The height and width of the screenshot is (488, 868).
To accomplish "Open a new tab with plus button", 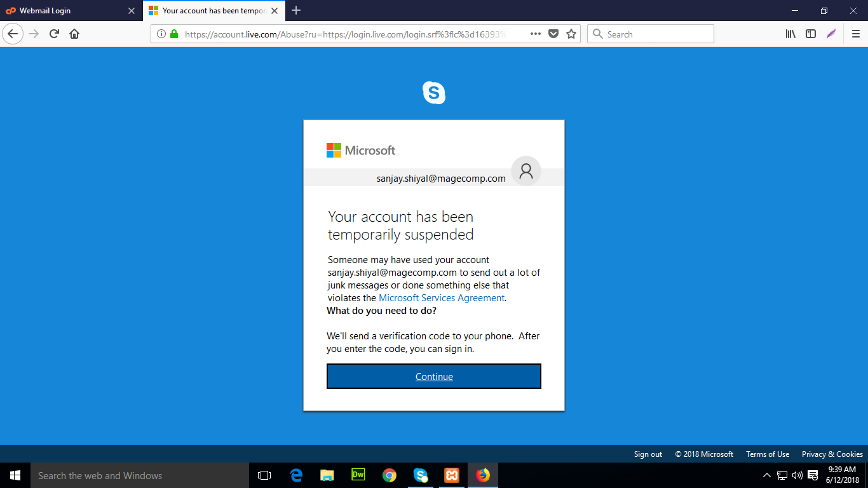I will [296, 10].
